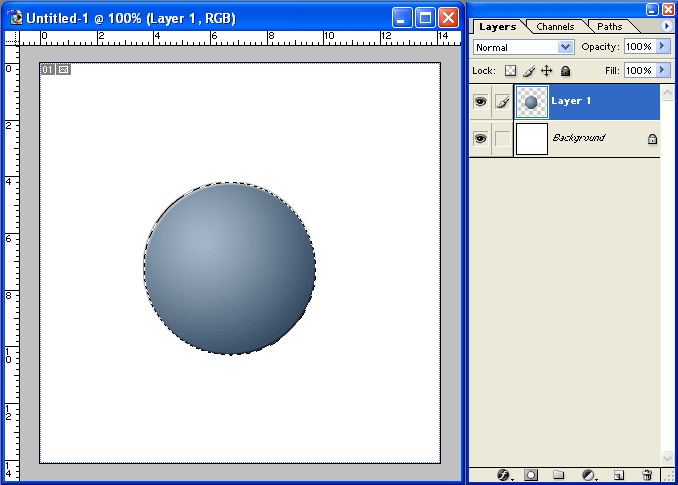Open the Normal blending mode dropdown
678x485 pixels.
[x=524, y=47]
